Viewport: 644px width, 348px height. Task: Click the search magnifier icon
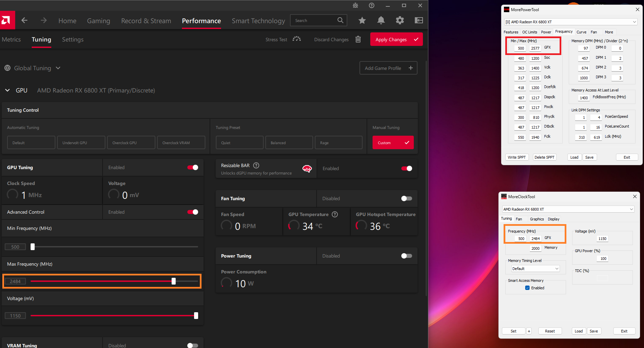point(340,20)
